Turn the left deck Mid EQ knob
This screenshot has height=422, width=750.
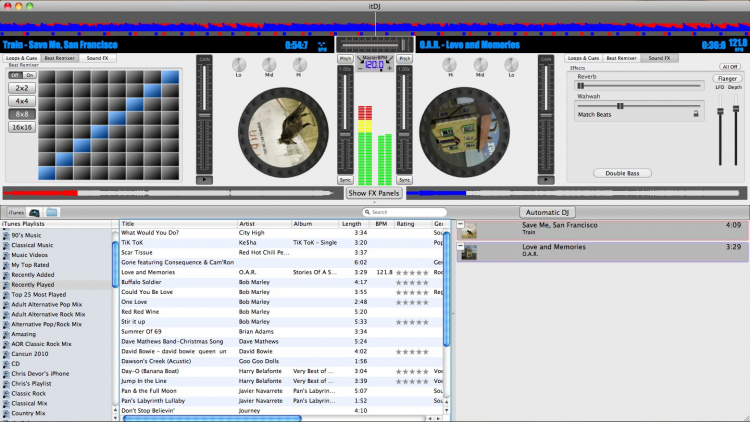269,64
